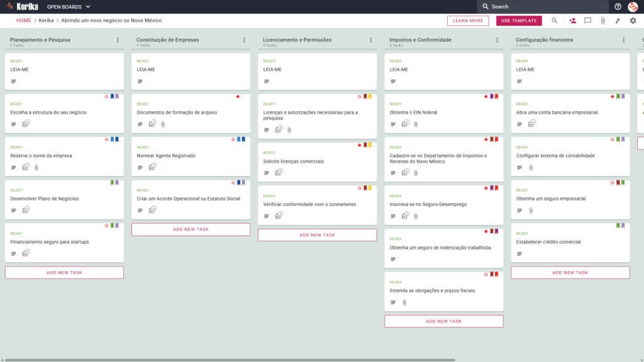Open checklist icon on Reserve o nome card
Viewport: 644px width, 362px height.
click(26, 167)
